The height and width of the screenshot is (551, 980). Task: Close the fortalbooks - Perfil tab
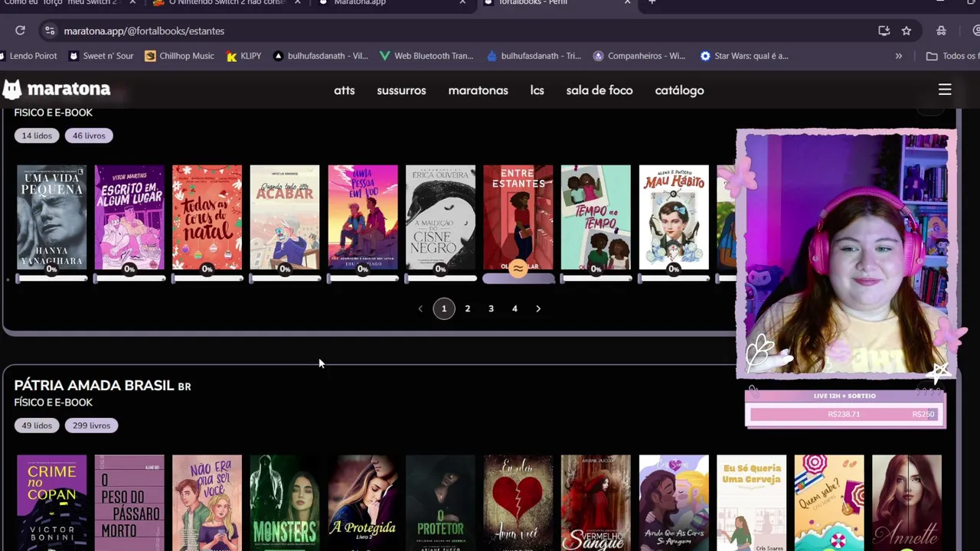[627, 2]
